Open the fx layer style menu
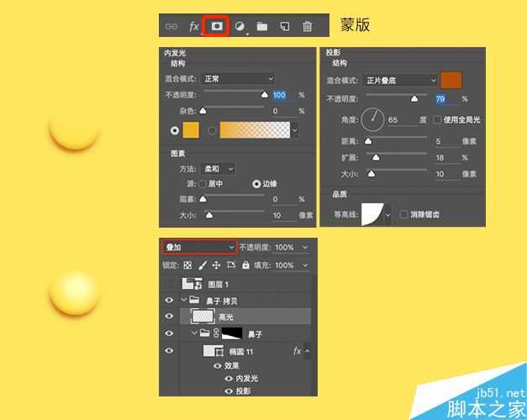The height and width of the screenshot is (420, 527). [x=194, y=26]
